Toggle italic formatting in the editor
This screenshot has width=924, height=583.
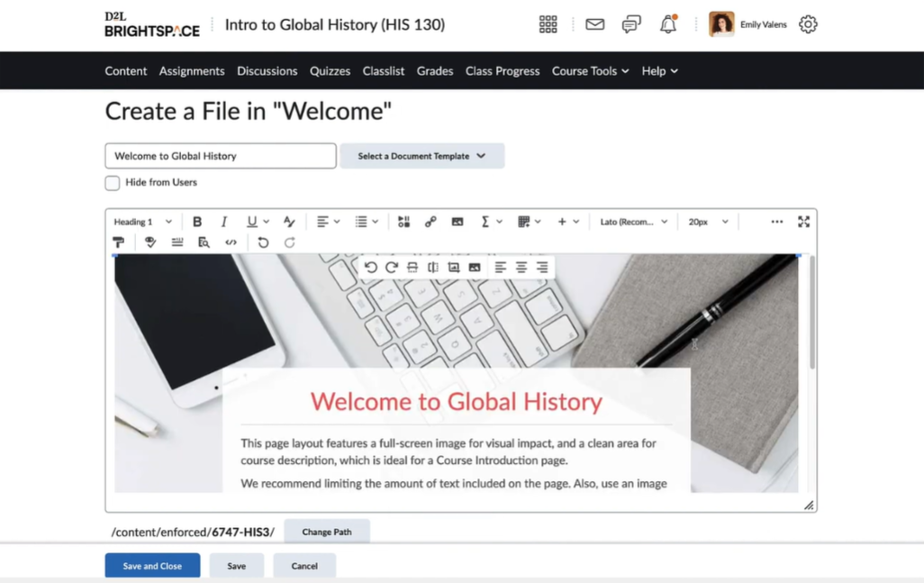[x=224, y=222]
